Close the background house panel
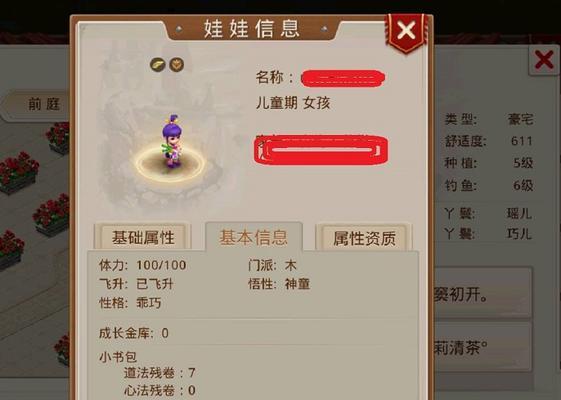The height and width of the screenshot is (400, 561). (x=544, y=59)
